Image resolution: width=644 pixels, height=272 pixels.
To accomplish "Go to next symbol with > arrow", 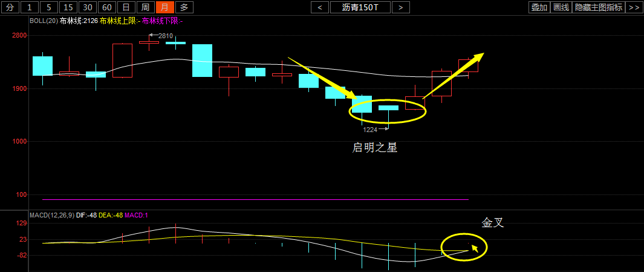I will [x=401, y=7].
